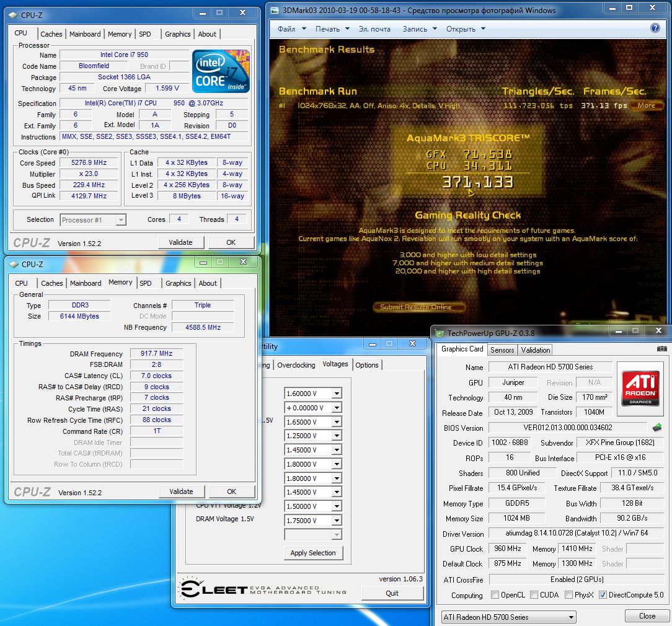
Task: Click the CPU-Z title bar icon in Memory window
Action: [14, 265]
